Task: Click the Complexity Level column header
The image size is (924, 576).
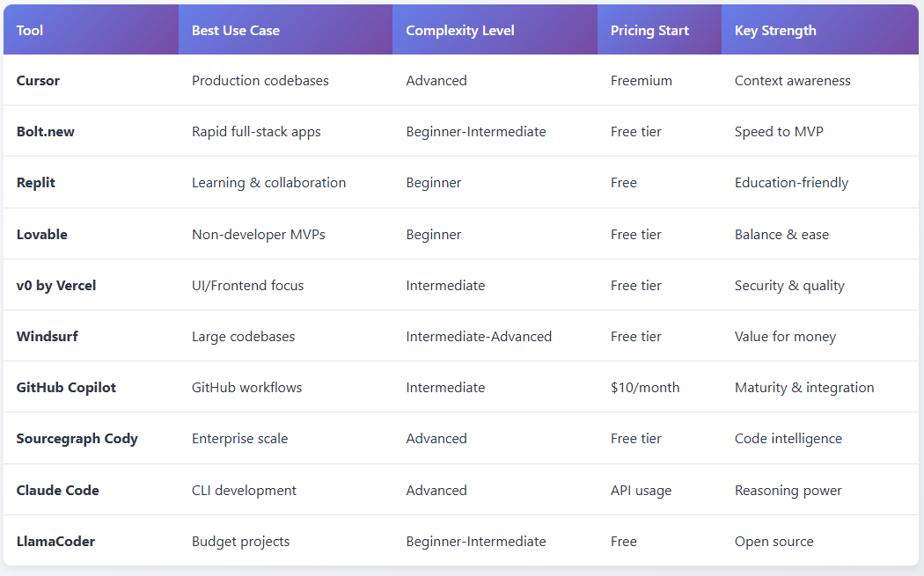Action: 459,31
